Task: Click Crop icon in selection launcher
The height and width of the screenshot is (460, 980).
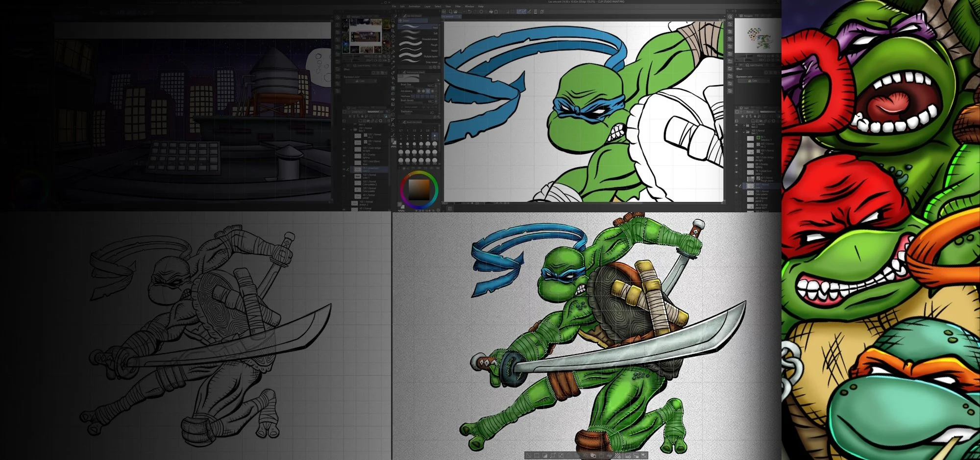Action: click(x=537, y=456)
